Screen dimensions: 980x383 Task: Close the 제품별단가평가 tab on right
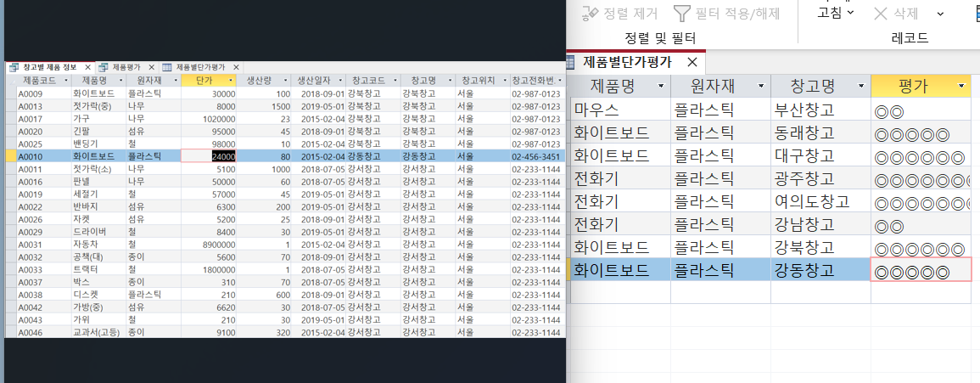click(692, 61)
